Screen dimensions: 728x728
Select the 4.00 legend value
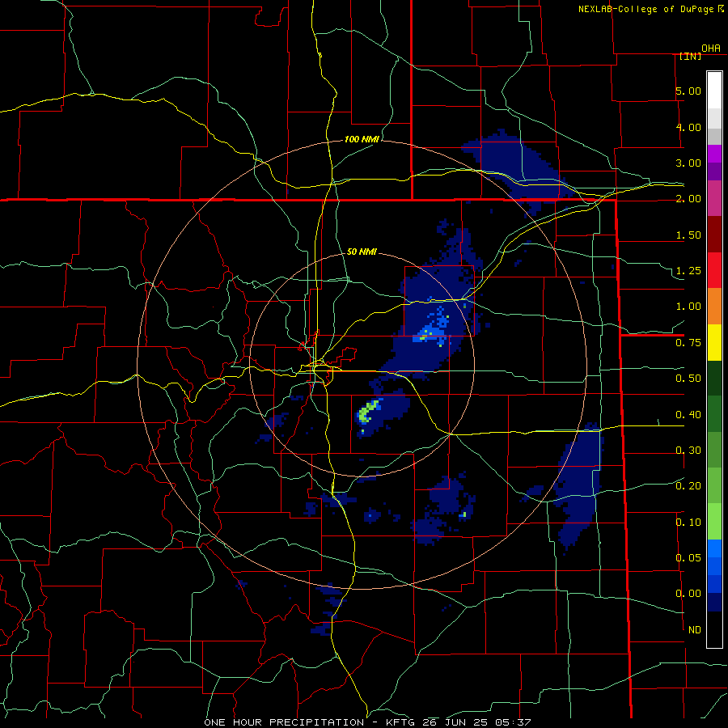click(688, 127)
